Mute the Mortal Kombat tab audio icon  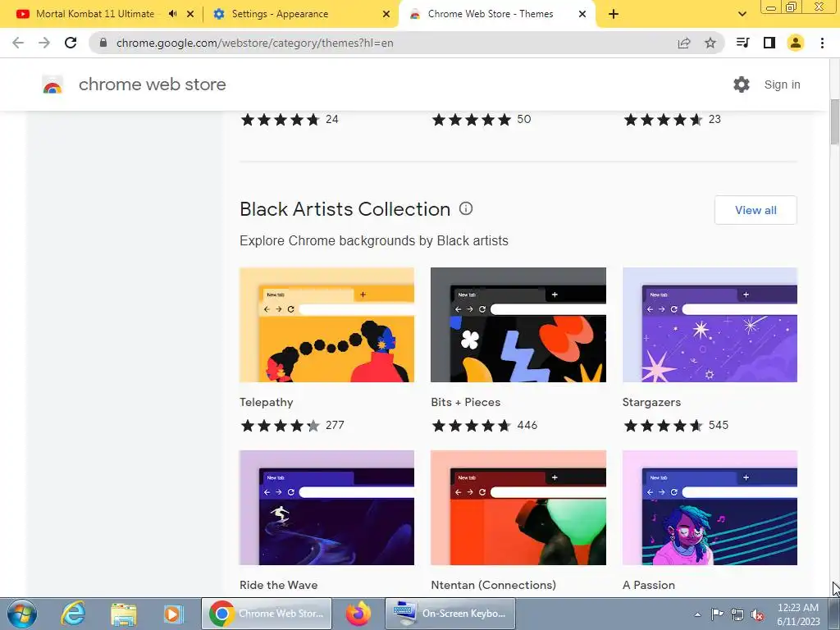(x=172, y=14)
